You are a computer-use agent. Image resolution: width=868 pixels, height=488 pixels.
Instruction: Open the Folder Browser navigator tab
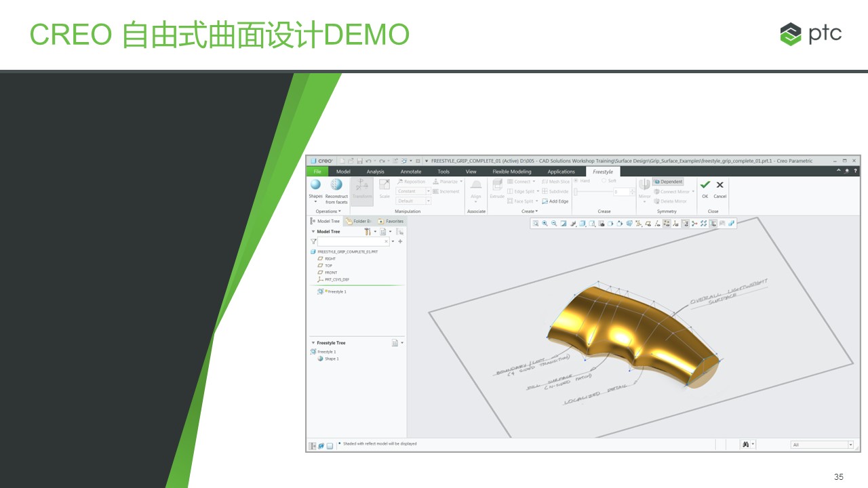358,221
